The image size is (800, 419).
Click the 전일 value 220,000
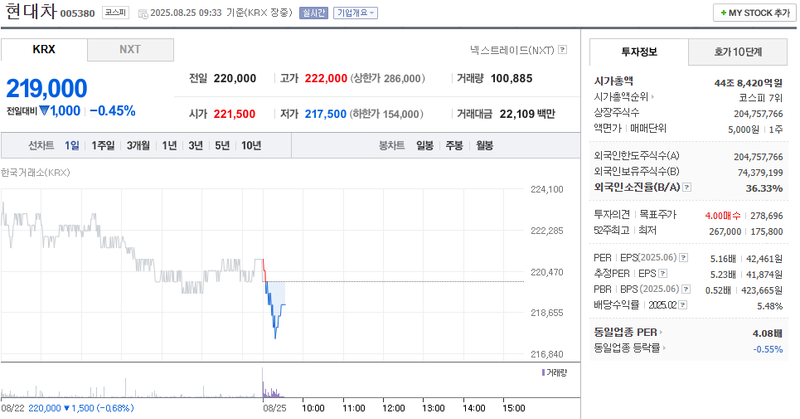coord(235,78)
